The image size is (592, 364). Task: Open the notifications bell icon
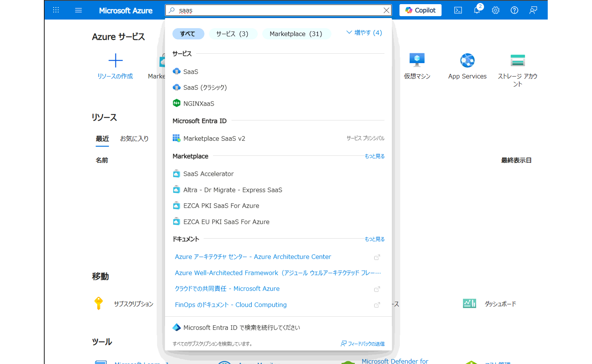(x=477, y=10)
